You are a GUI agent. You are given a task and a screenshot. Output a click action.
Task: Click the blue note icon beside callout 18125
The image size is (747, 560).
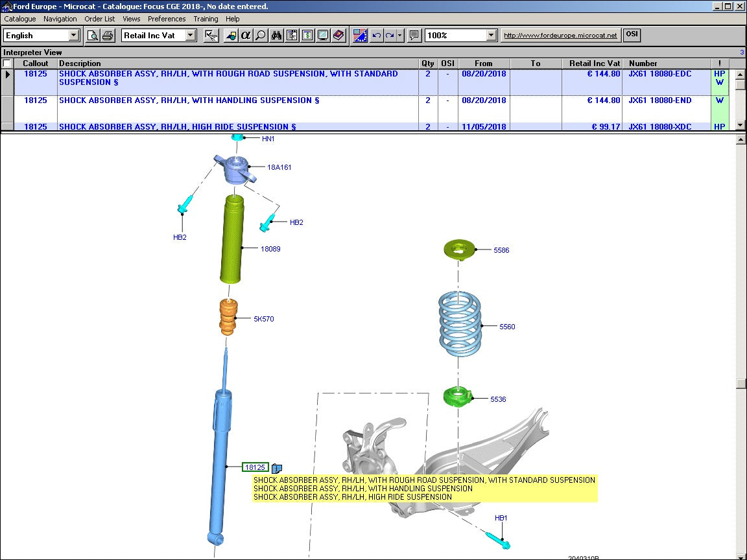277,468
